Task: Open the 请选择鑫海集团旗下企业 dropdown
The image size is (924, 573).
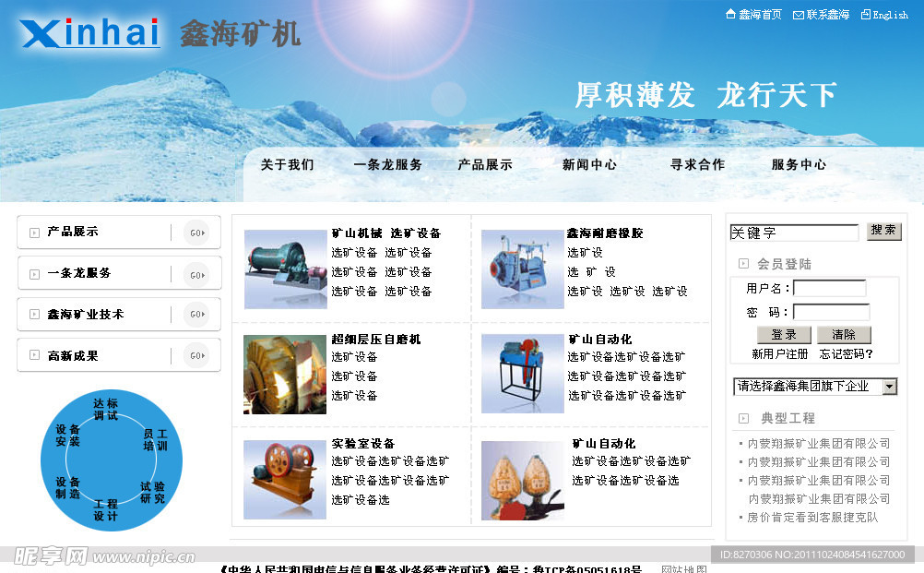Action: 815,386
